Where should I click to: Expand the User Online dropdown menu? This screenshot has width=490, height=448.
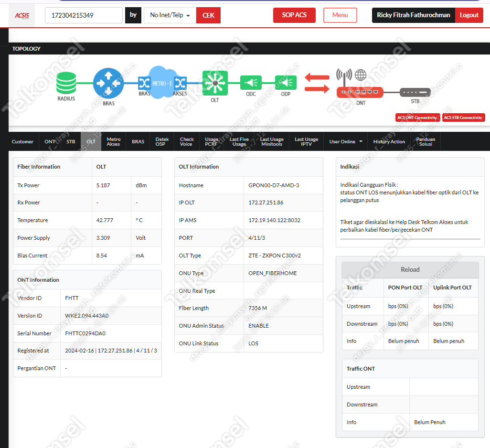[x=346, y=141]
